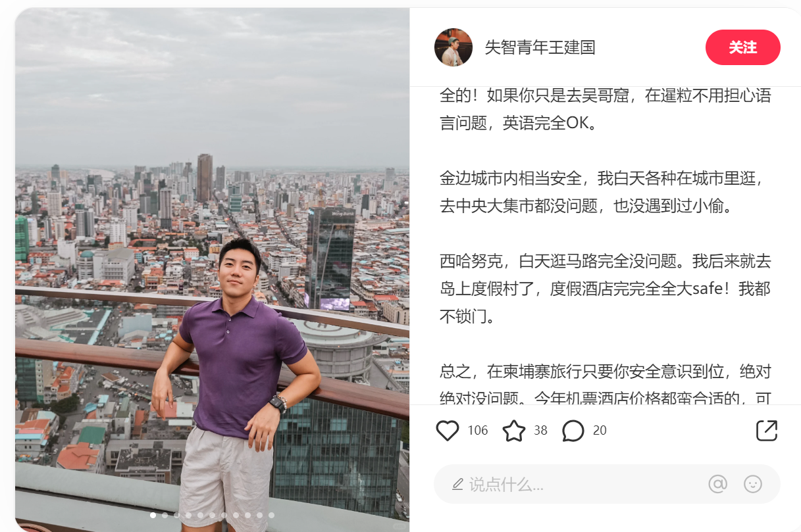Image resolution: width=801 pixels, height=532 pixels.
Task: Share the post with the share icon
Action: point(767,431)
